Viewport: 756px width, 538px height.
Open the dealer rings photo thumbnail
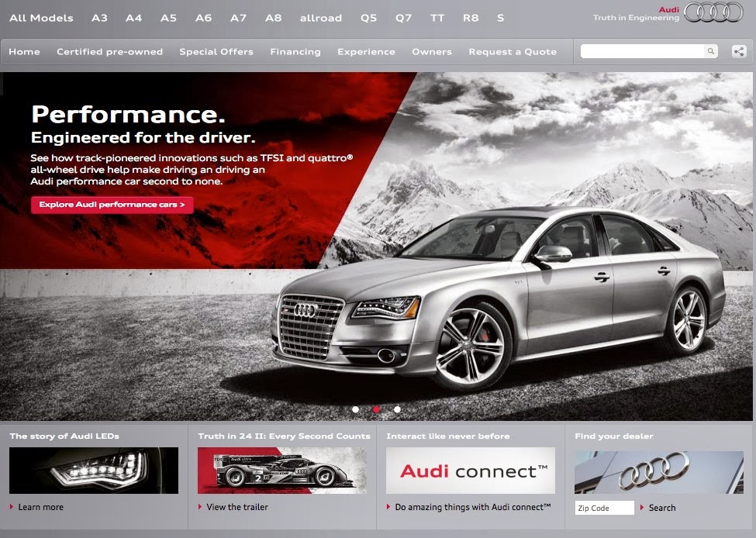coord(659,472)
